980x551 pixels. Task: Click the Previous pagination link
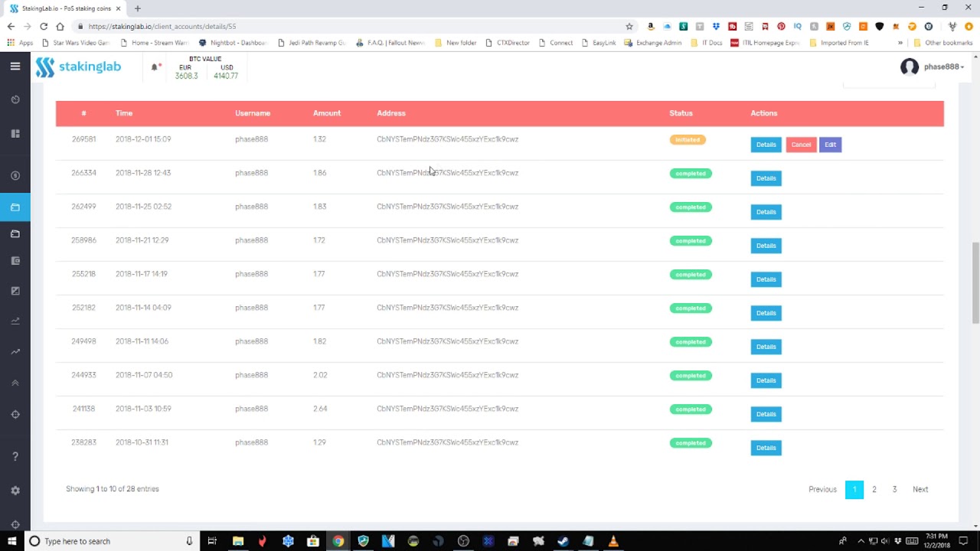point(822,490)
